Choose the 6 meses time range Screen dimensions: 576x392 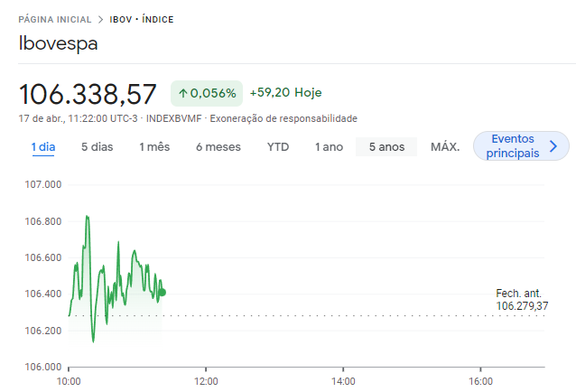[218, 147]
